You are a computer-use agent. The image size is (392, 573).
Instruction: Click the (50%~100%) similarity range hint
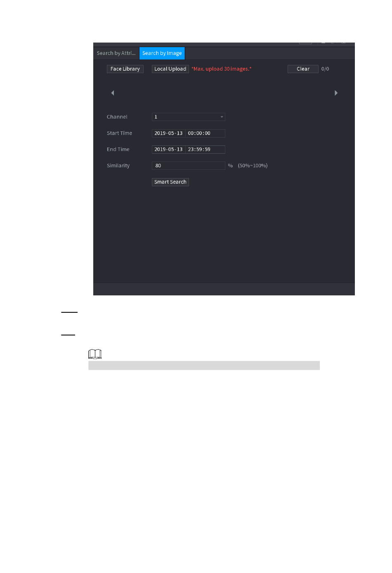(x=253, y=166)
